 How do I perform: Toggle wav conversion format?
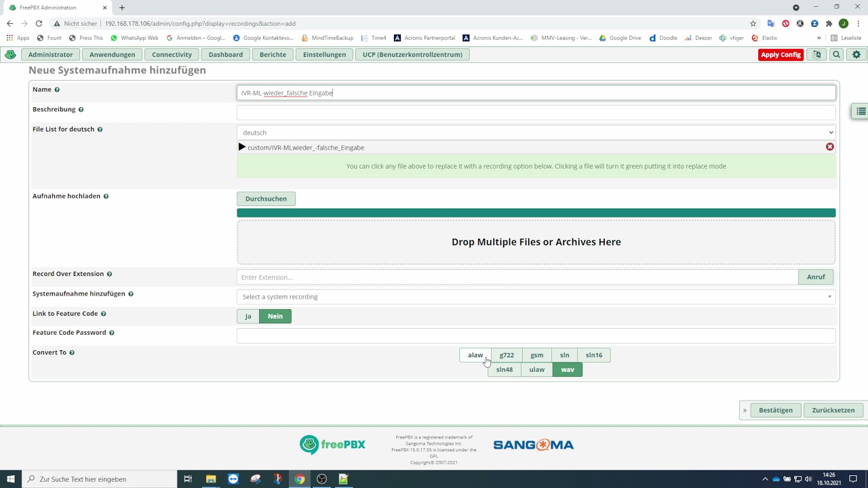pos(568,369)
